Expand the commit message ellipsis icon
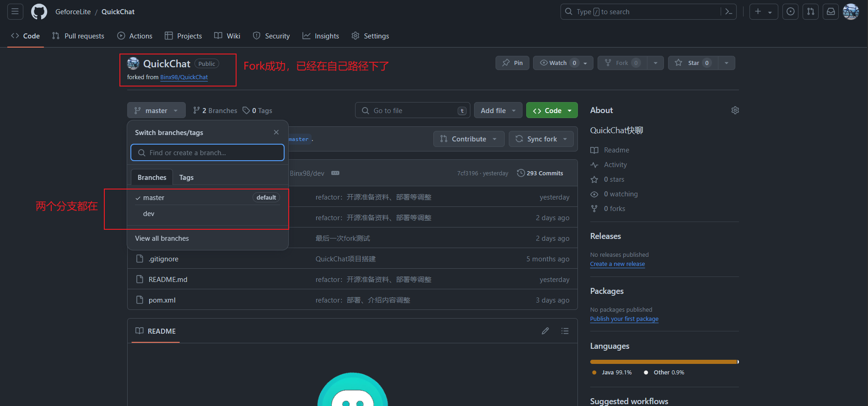The height and width of the screenshot is (406, 868). coord(335,173)
